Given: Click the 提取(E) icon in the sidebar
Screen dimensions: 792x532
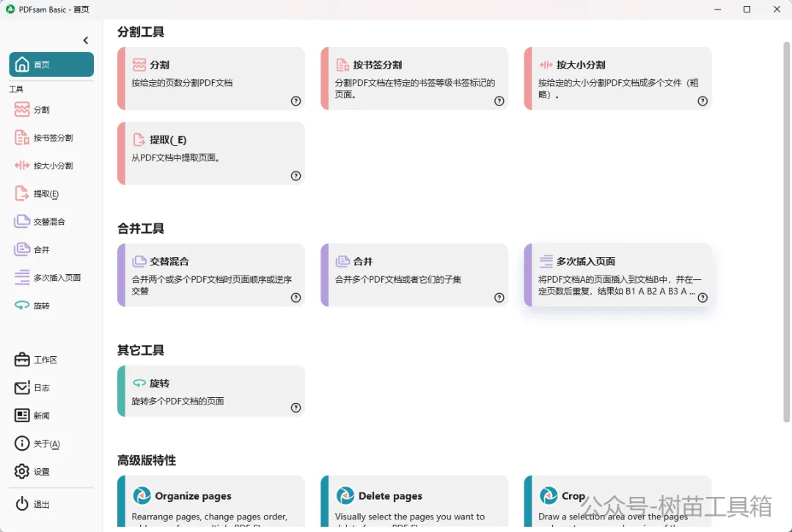Looking at the screenshot, I should coord(22,193).
